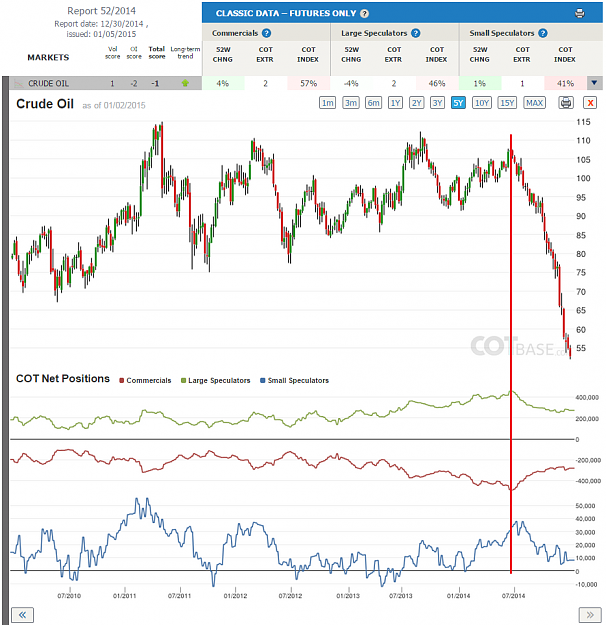Go to next chart with double-right arrow
The width and height of the screenshot is (606, 625).
(590, 614)
